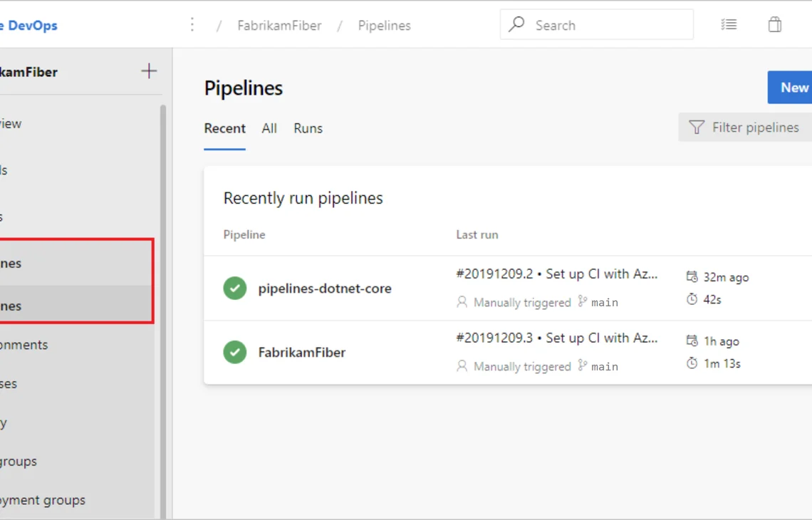
Task: Click branch icon in pipelines-dotnet-core row
Action: point(583,301)
